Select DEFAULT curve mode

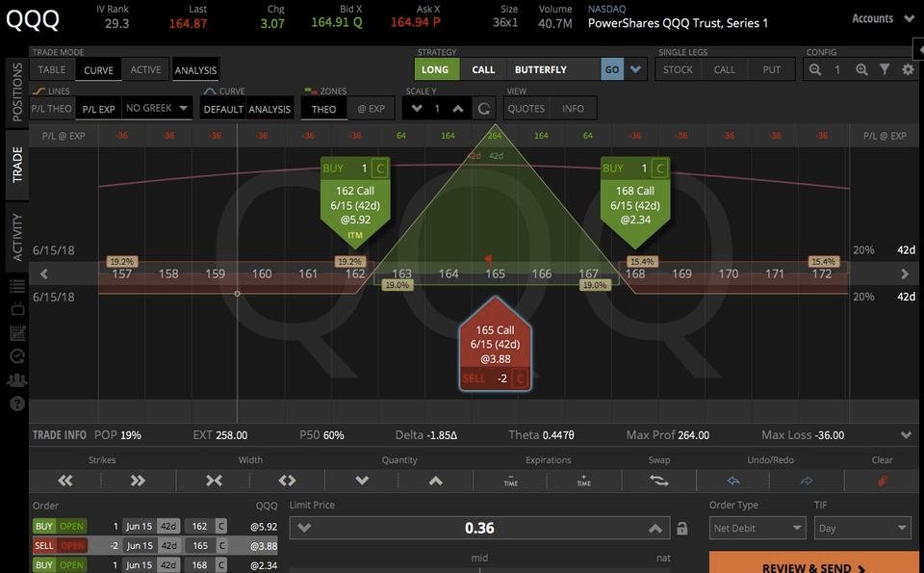point(222,109)
